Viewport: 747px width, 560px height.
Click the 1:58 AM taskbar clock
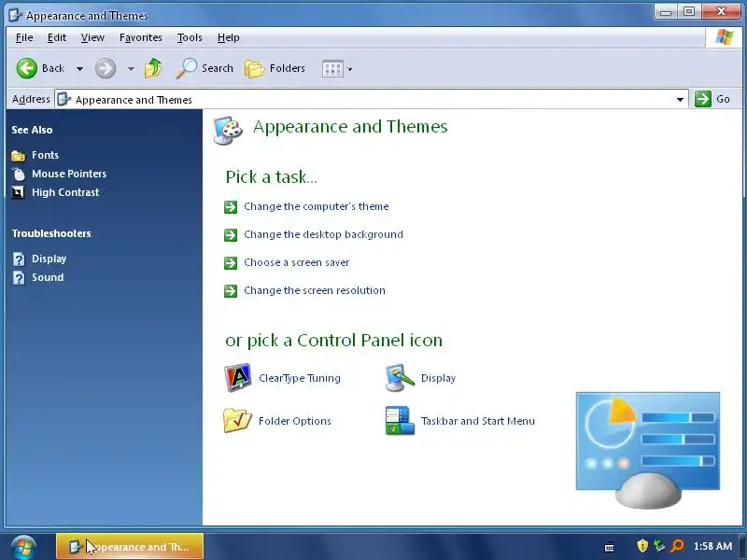(712, 546)
